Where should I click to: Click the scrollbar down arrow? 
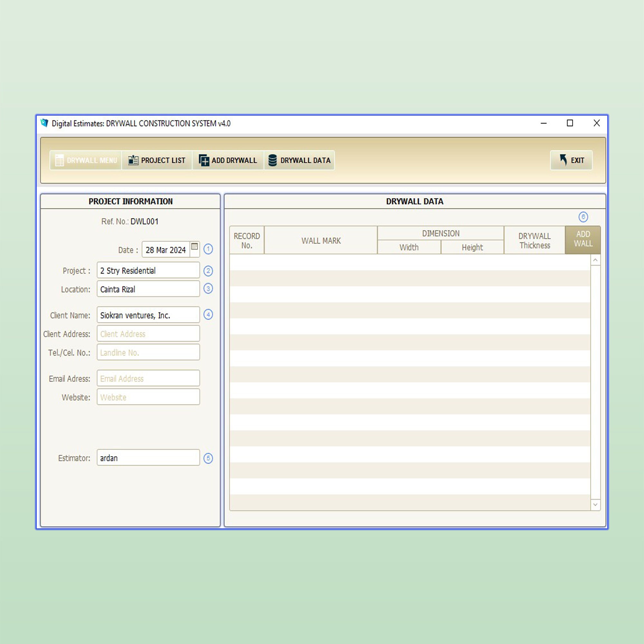(x=595, y=505)
